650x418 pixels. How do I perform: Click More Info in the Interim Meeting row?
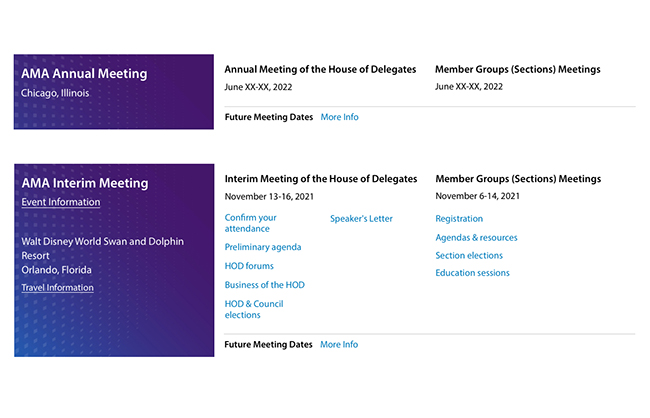tap(339, 345)
